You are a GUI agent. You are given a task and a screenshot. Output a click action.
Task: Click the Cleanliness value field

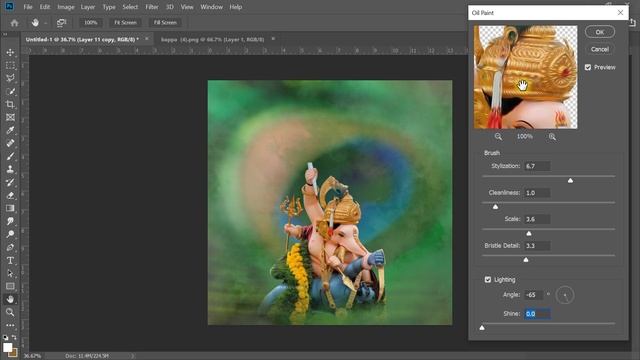coord(537,193)
